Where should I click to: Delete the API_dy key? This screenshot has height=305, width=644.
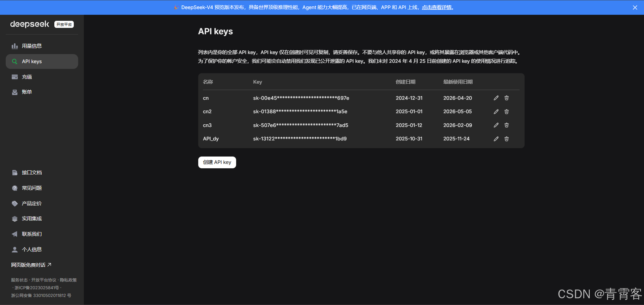pyautogui.click(x=506, y=139)
